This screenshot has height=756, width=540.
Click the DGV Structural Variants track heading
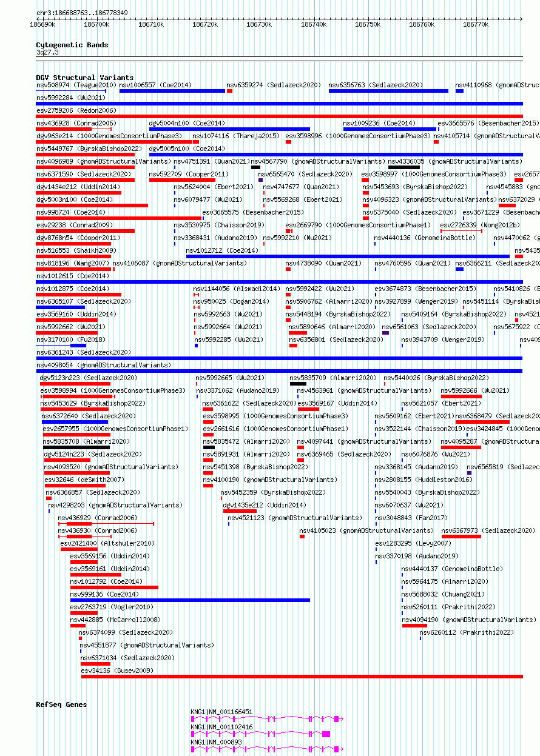click(85, 78)
